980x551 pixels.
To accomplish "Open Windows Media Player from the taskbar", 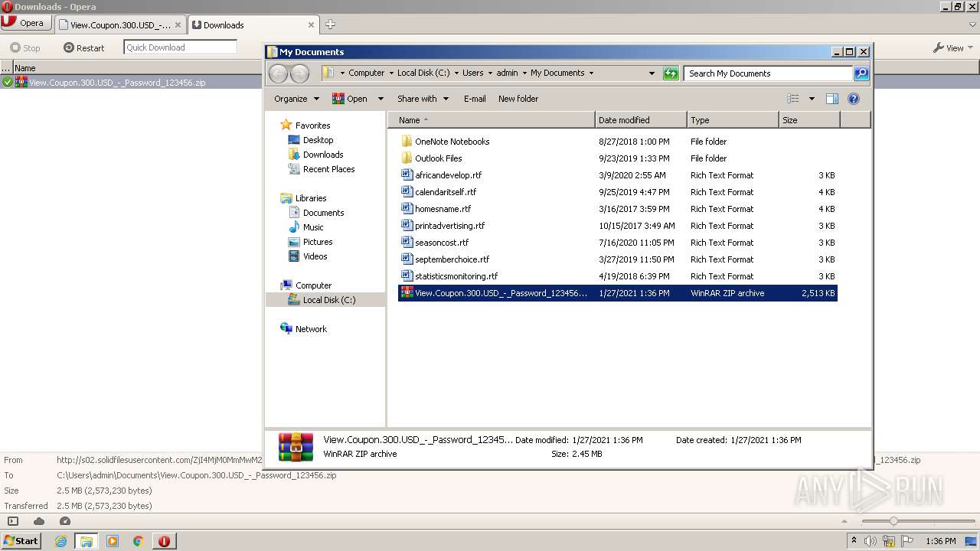I will tap(113, 541).
